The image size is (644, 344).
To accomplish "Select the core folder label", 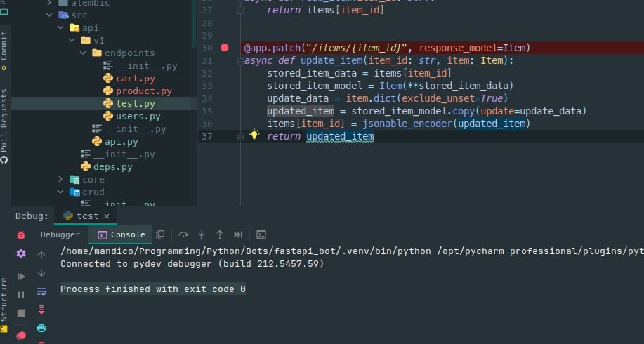I will 93,180.
